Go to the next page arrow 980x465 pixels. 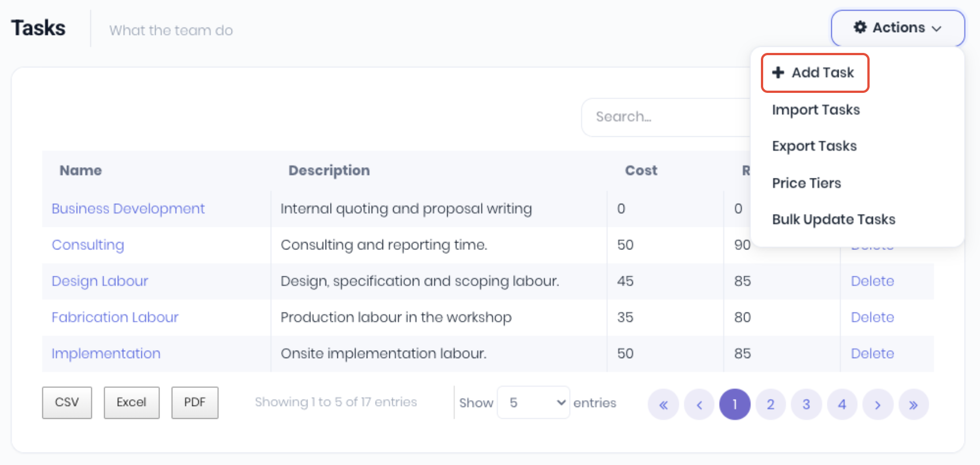877,405
